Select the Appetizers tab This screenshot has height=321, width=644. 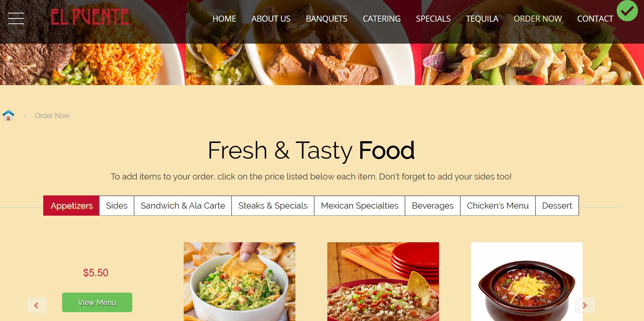point(71,205)
